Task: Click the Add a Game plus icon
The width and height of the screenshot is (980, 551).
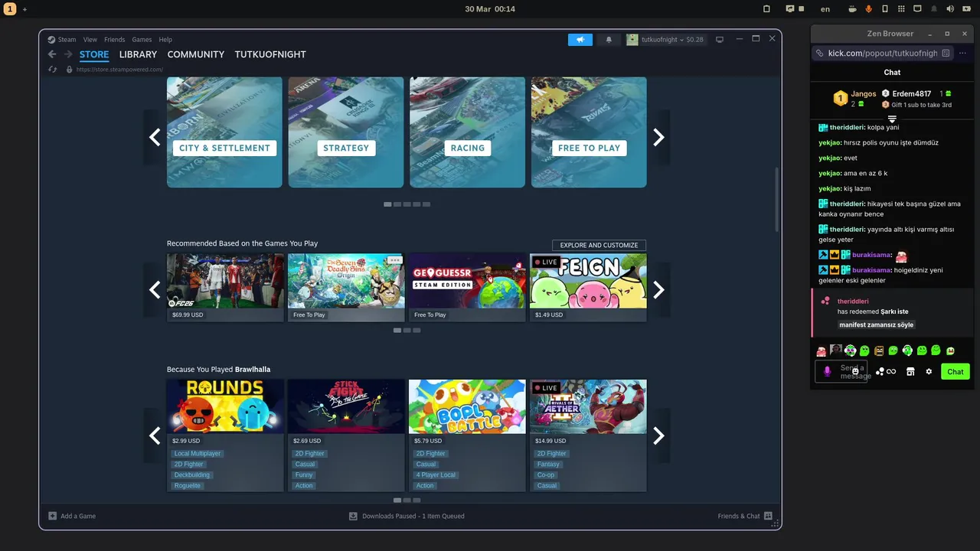Action: (x=52, y=516)
